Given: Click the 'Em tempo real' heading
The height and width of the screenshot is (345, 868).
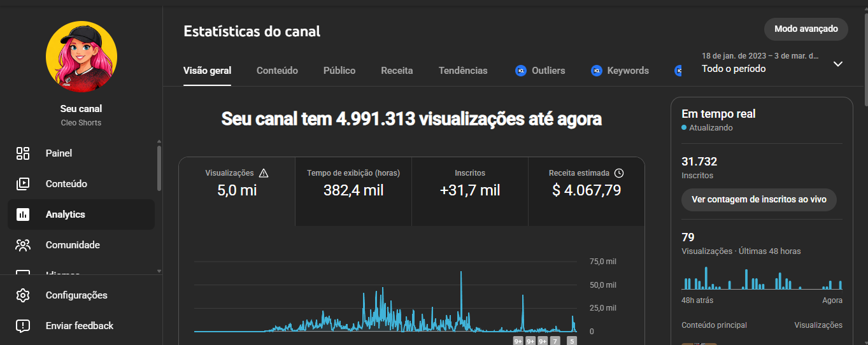Looking at the screenshot, I should [x=718, y=114].
